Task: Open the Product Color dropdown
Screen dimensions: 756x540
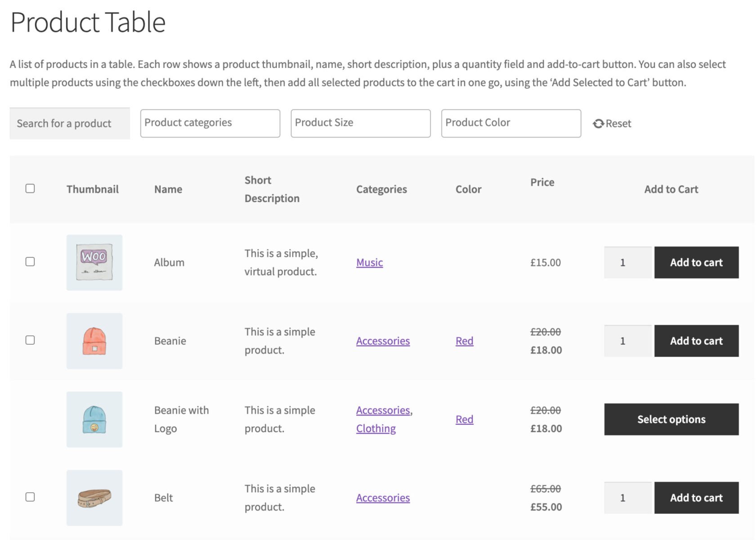Action: coord(510,123)
